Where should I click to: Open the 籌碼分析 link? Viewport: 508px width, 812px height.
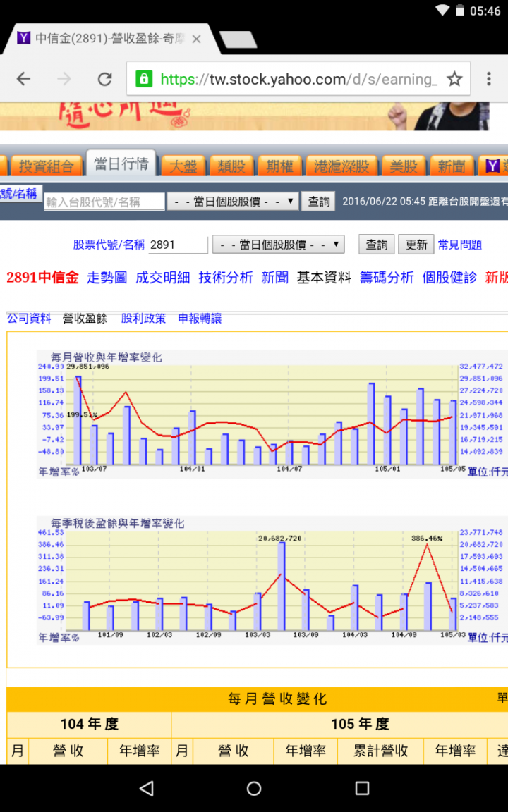[x=387, y=278]
